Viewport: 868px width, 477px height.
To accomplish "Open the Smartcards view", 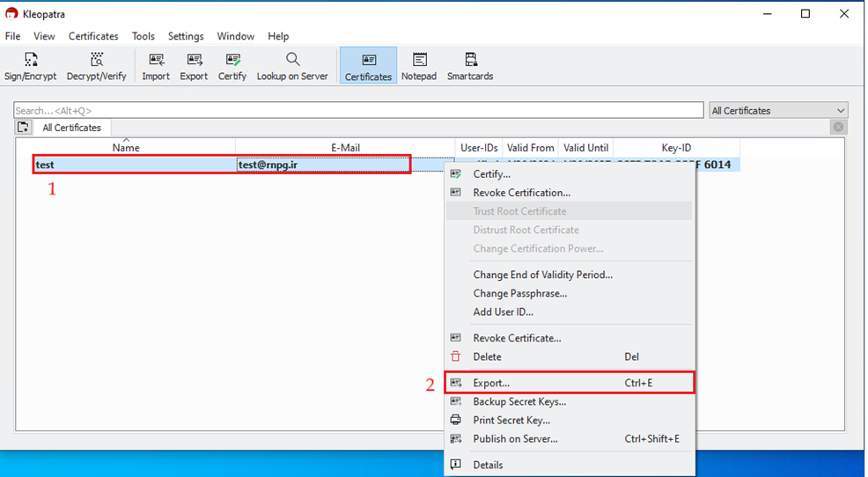I will tap(470, 66).
